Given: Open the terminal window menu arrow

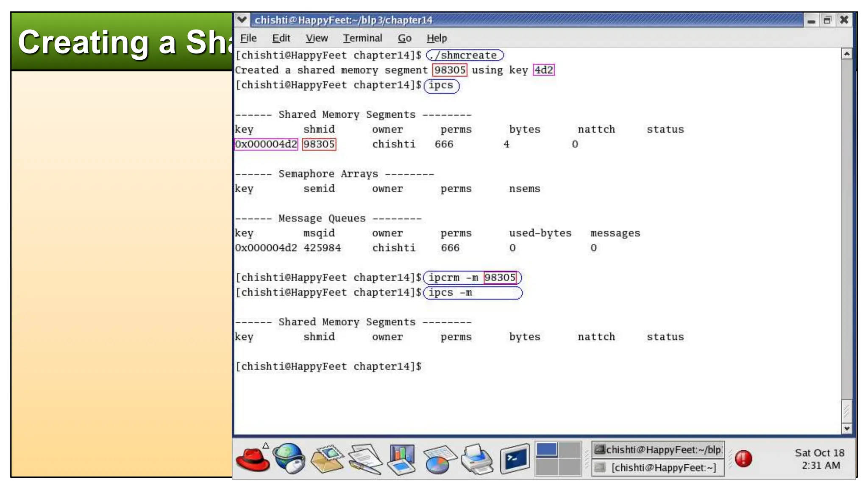Looking at the screenshot, I should point(242,19).
